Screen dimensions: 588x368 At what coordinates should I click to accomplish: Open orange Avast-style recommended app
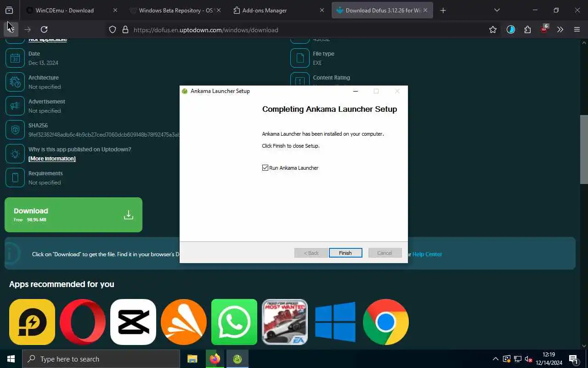[x=184, y=322]
